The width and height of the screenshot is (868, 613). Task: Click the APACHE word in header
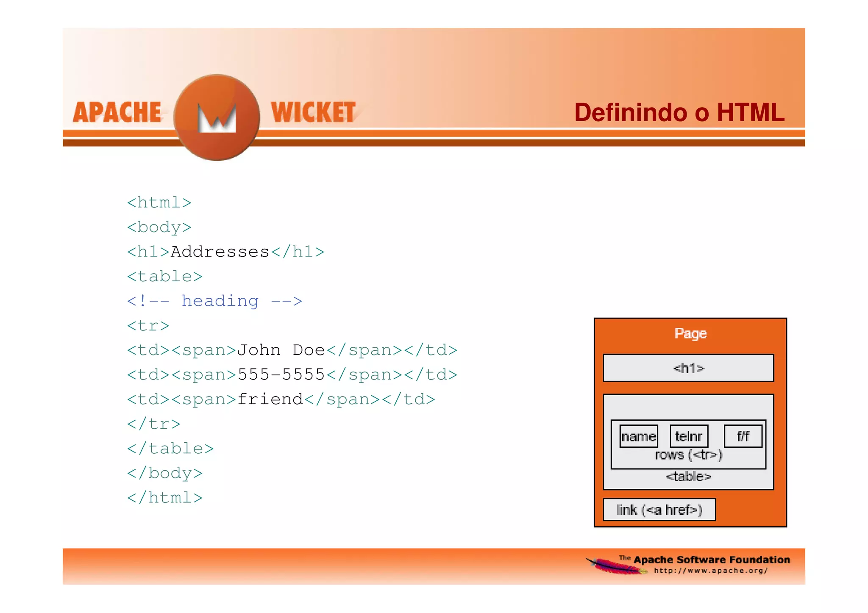tap(117, 112)
